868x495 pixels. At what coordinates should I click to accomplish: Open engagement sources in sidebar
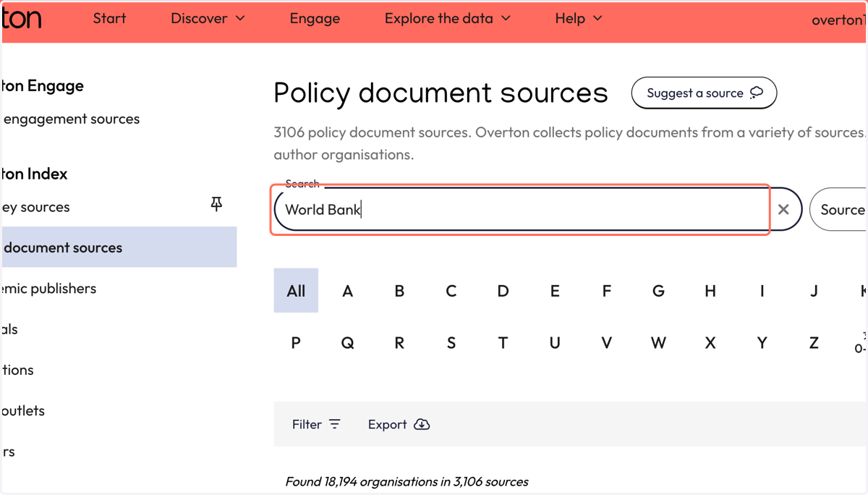click(x=71, y=119)
